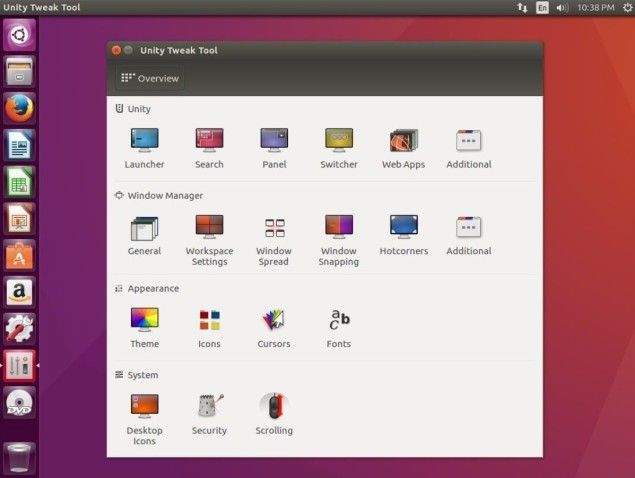Launch LibreOffice Writer from the launcher
Image resolution: width=635 pixels, height=478 pixels.
(x=19, y=145)
